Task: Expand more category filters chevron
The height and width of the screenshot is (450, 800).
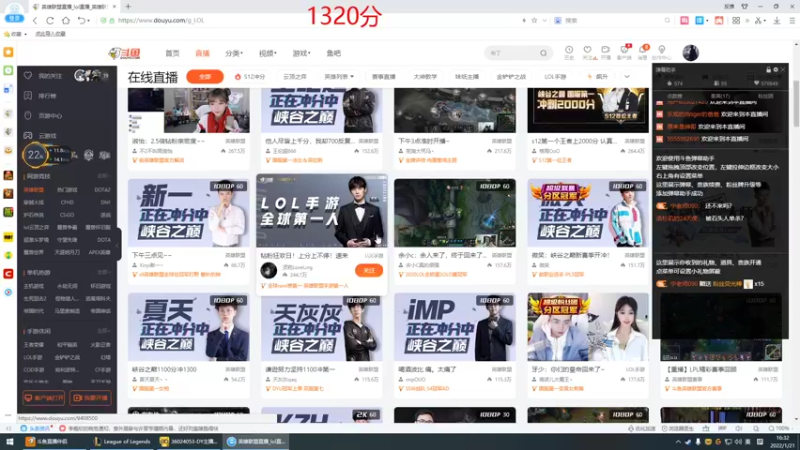Action: tap(627, 77)
